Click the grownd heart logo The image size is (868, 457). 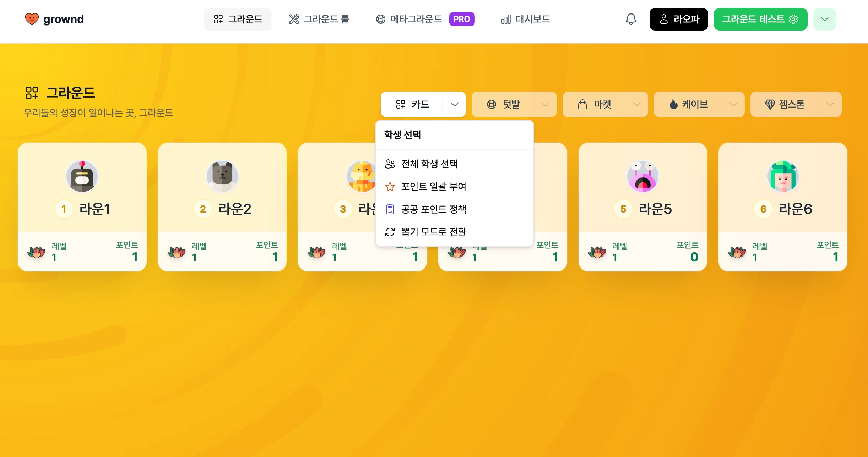pos(32,19)
